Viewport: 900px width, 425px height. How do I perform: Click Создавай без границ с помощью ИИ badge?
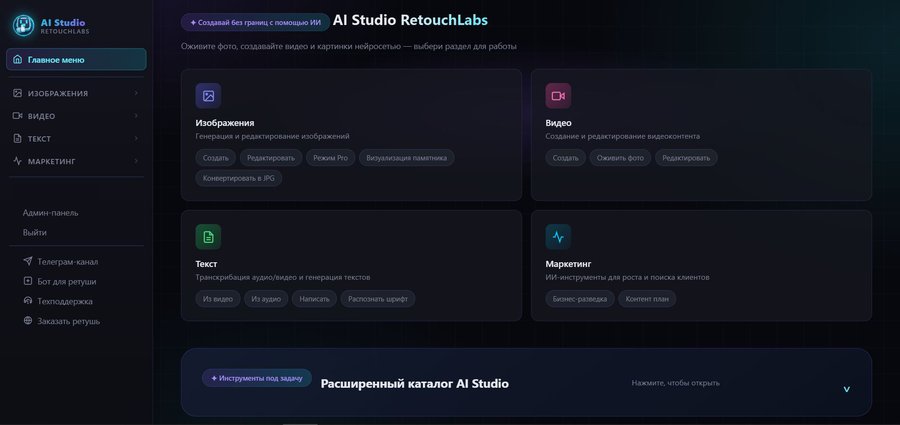pos(255,22)
